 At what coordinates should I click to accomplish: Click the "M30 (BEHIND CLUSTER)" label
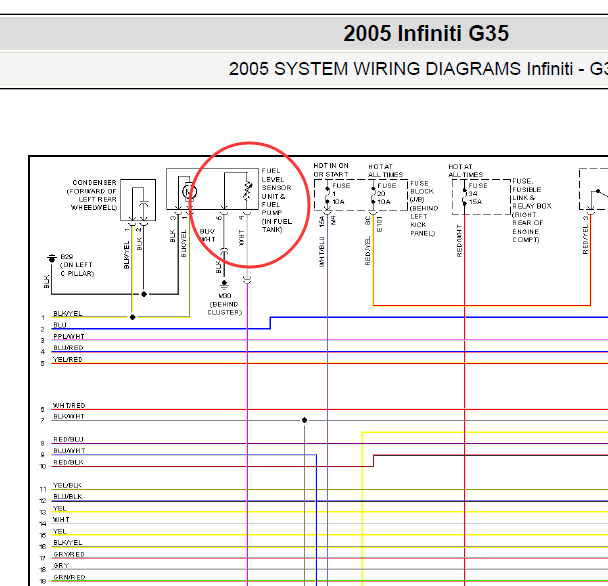point(225,304)
